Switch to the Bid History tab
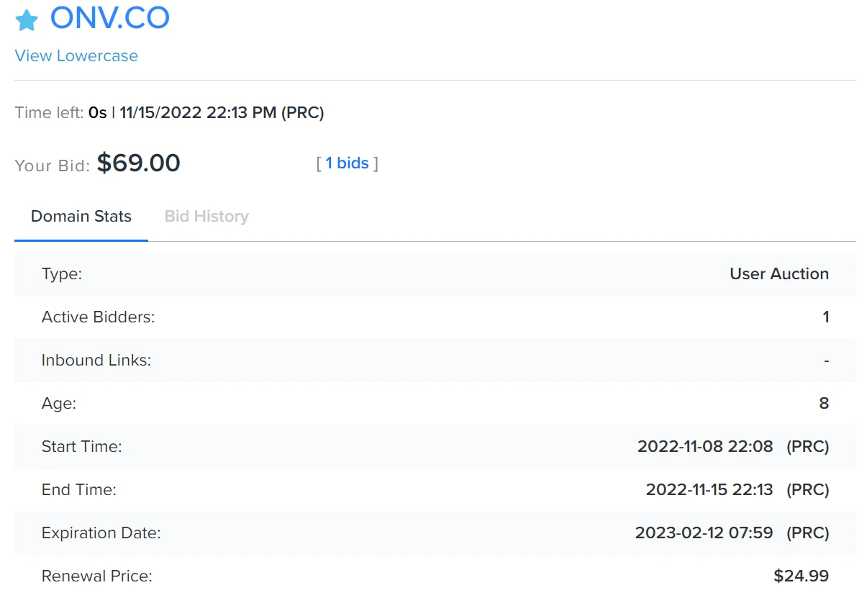867x616 pixels. click(206, 216)
